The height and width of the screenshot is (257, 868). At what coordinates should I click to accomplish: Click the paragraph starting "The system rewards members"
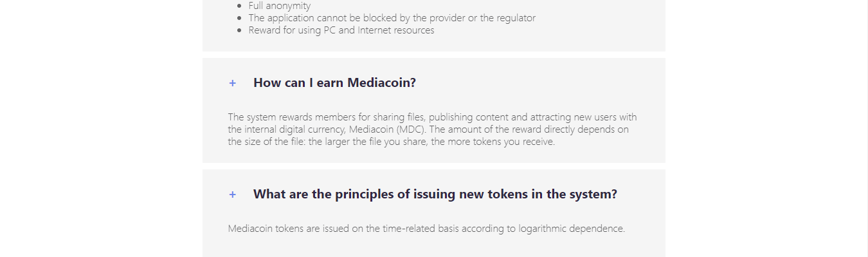click(x=433, y=129)
